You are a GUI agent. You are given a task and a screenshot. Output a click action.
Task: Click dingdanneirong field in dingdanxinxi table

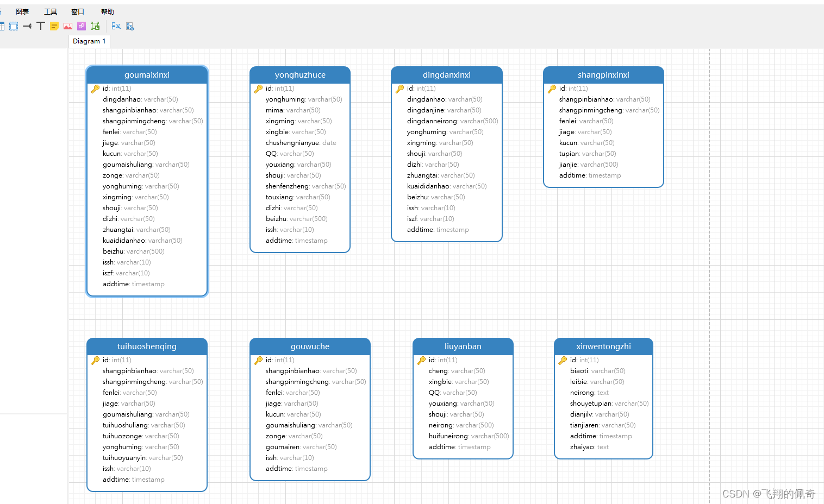452,121
